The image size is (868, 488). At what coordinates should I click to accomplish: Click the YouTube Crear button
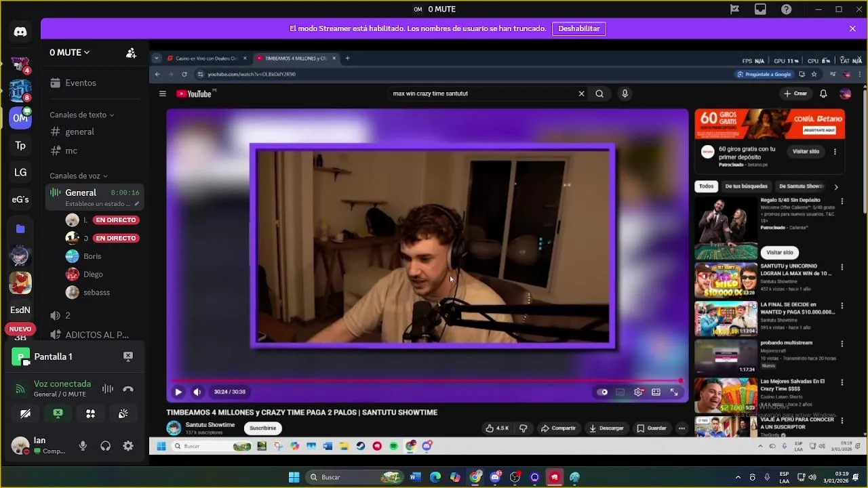point(795,94)
